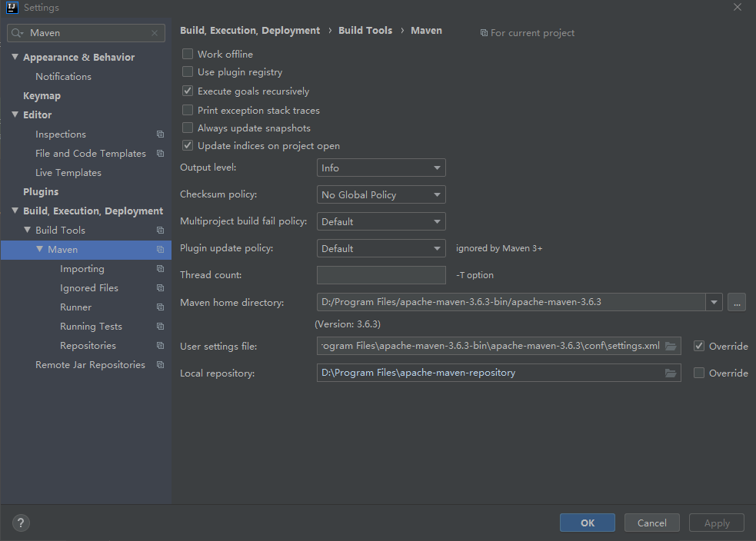This screenshot has width=756, height=541.
Task: Open the Output level dropdown
Action: (x=381, y=168)
